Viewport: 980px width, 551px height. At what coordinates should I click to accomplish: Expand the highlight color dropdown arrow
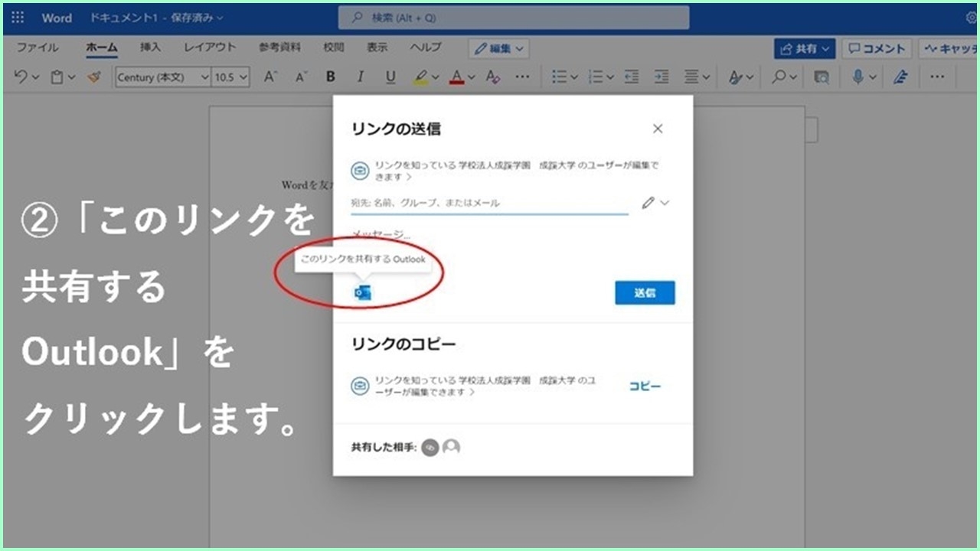click(x=435, y=77)
